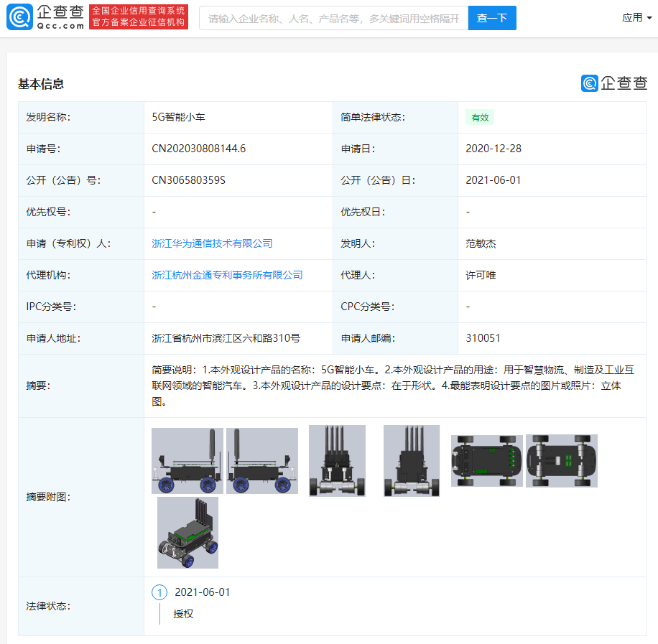Open the front view antenna car thumbnail
658x644 pixels.
point(337,461)
